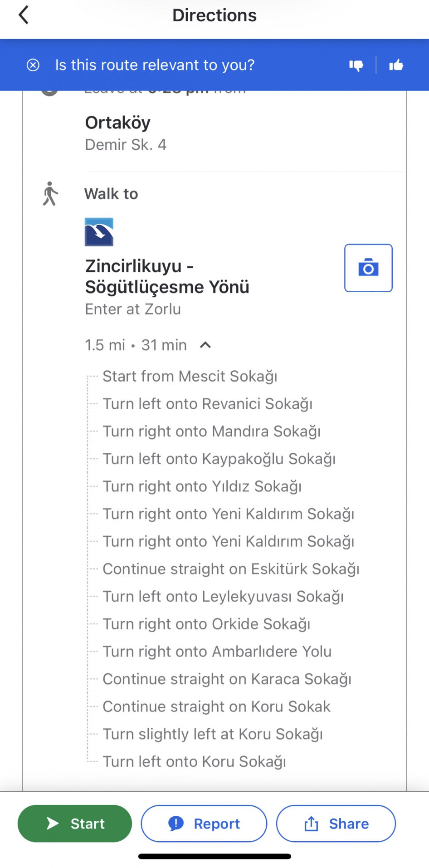This screenshot has height=868, width=429.
Task: Tap the back arrow in header
Action: (24, 15)
